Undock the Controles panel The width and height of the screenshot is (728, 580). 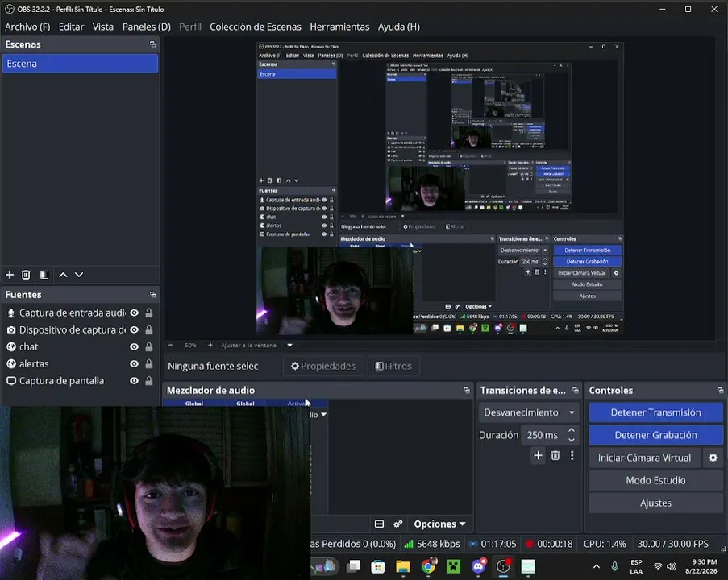(720, 391)
